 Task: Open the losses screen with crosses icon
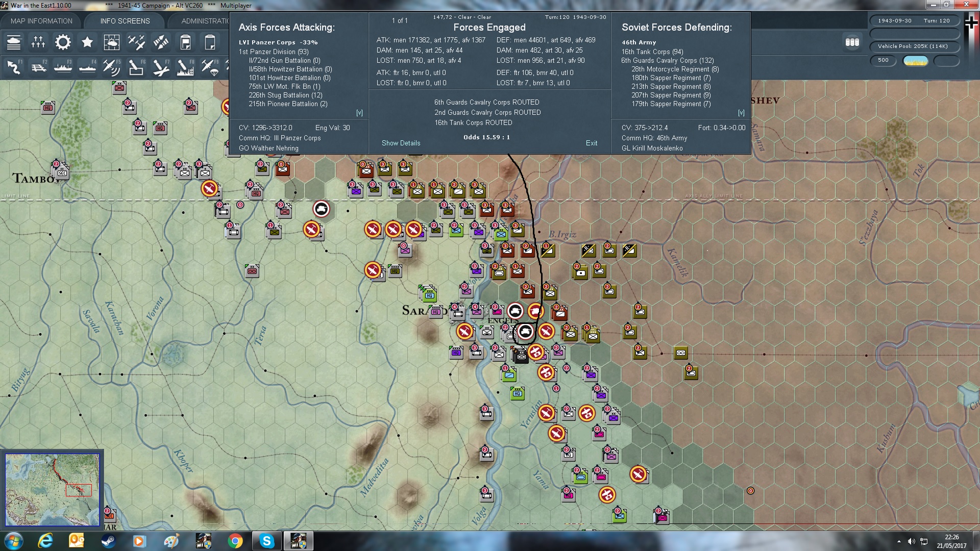point(38,42)
